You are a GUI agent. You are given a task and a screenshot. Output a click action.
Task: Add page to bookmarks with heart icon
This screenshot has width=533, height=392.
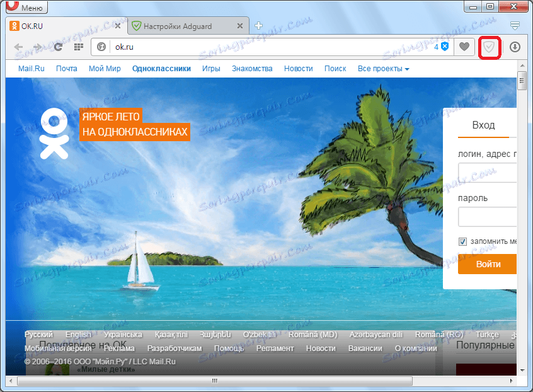[464, 47]
